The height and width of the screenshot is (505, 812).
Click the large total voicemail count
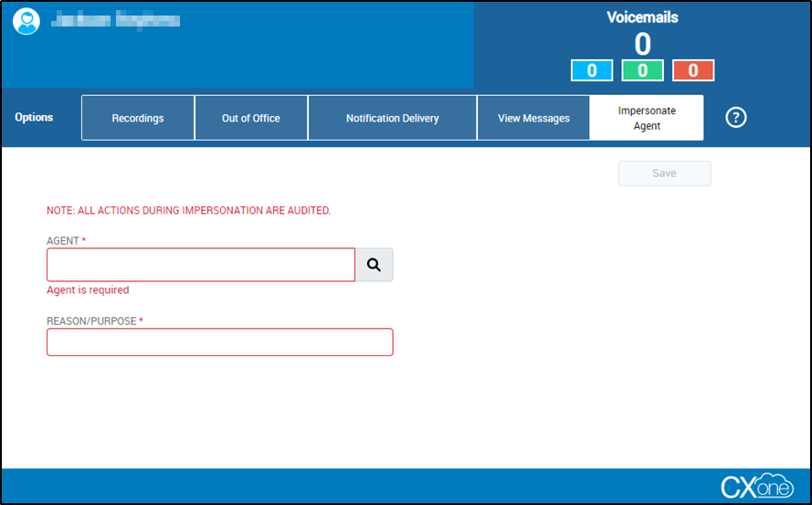pos(642,43)
